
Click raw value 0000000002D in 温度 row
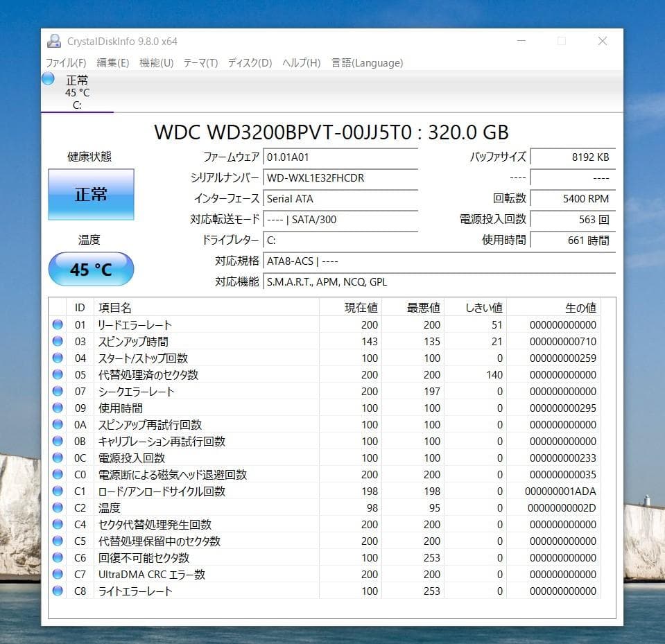click(562, 507)
